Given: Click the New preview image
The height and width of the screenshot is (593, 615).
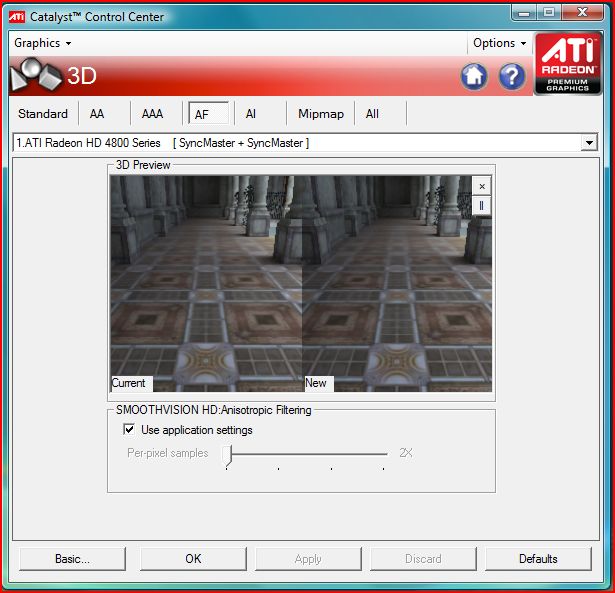Looking at the screenshot, I should coord(397,283).
